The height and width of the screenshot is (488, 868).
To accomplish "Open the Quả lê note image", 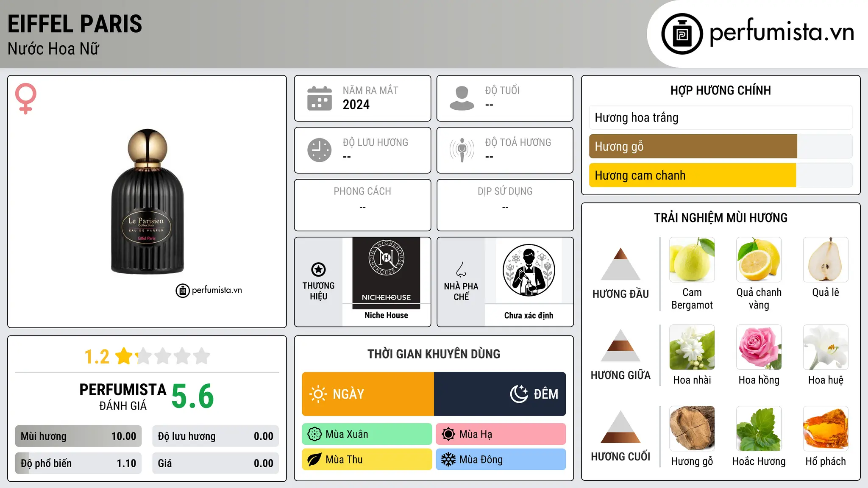I will [x=826, y=260].
